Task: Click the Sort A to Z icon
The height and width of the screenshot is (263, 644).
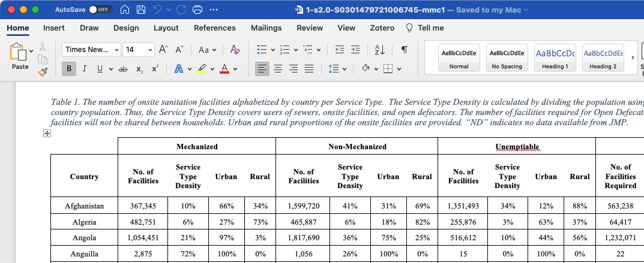Action: coord(379,50)
